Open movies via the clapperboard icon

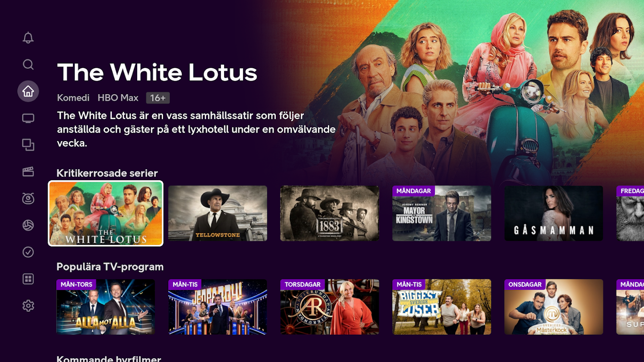coord(28,171)
